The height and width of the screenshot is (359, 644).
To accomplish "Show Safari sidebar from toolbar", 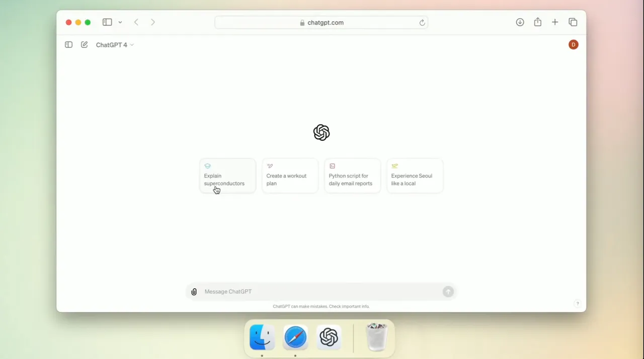I will (x=107, y=22).
